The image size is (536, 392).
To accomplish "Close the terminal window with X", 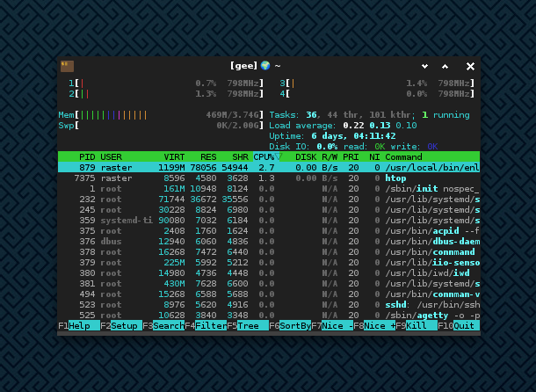I will point(470,67).
